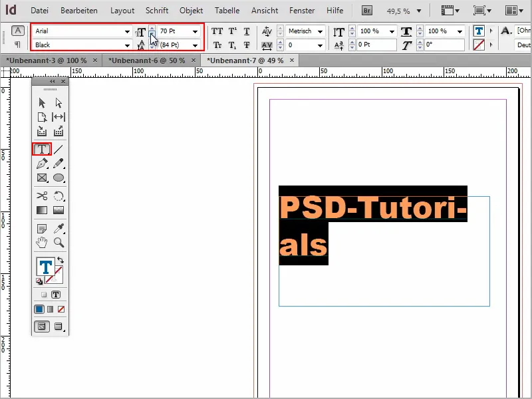The height and width of the screenshot is (399, 532).
Task: Select the Free Transform tool
Action: (59, 196)
